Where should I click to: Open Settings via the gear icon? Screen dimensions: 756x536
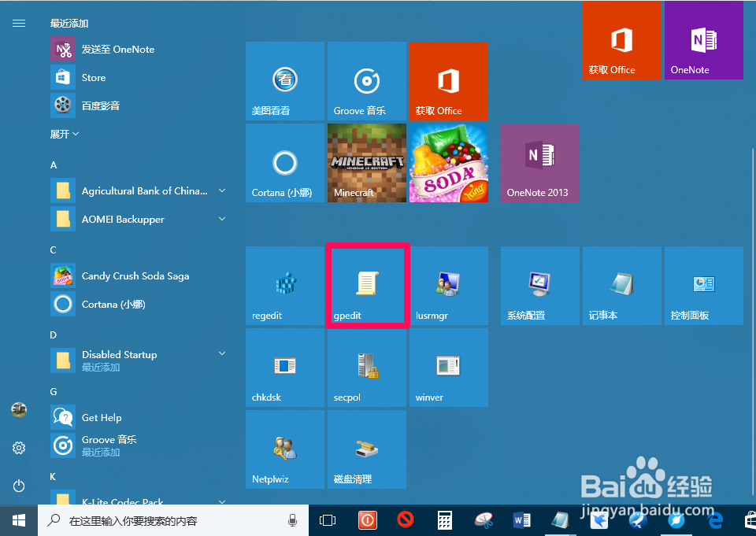point(19,448)
